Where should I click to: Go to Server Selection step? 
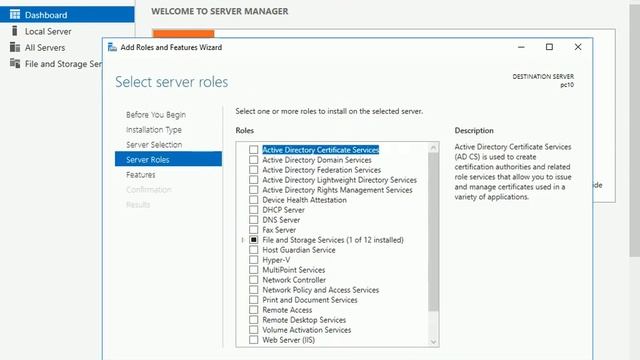(x=154, y=144)
